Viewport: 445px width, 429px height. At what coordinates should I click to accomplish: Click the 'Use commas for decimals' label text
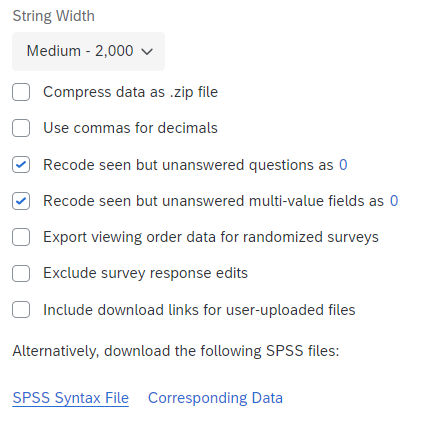point(130,128)
